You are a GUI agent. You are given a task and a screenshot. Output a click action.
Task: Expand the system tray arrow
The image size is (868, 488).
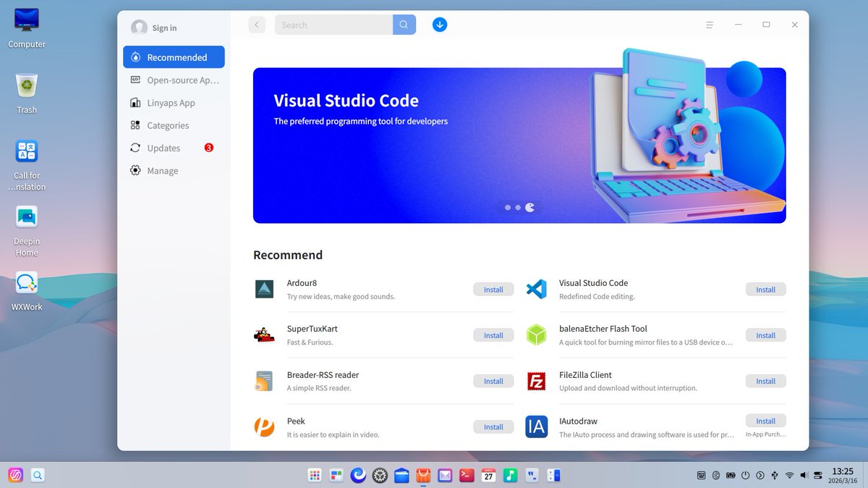(759, 475)
